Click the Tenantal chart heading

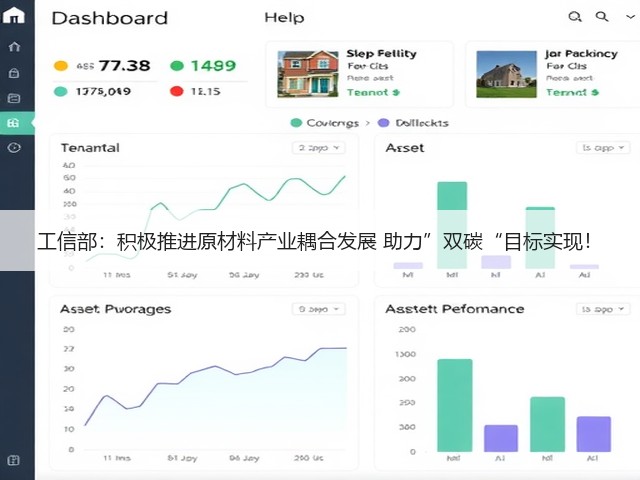tap(90, 148)
